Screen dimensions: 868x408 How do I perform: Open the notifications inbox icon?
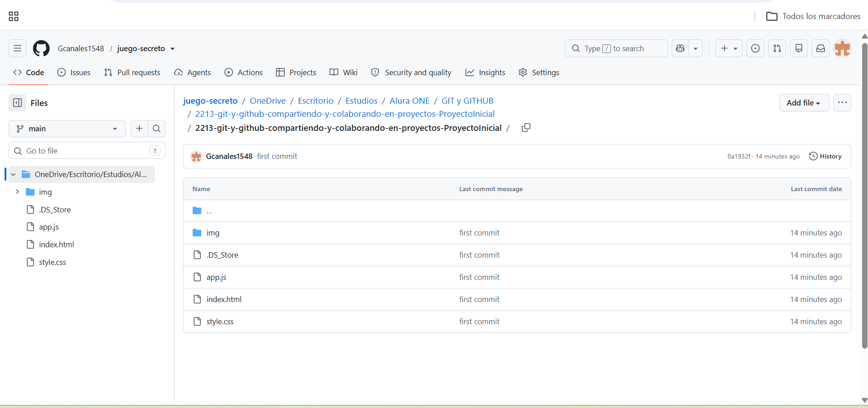pos(820,48)
